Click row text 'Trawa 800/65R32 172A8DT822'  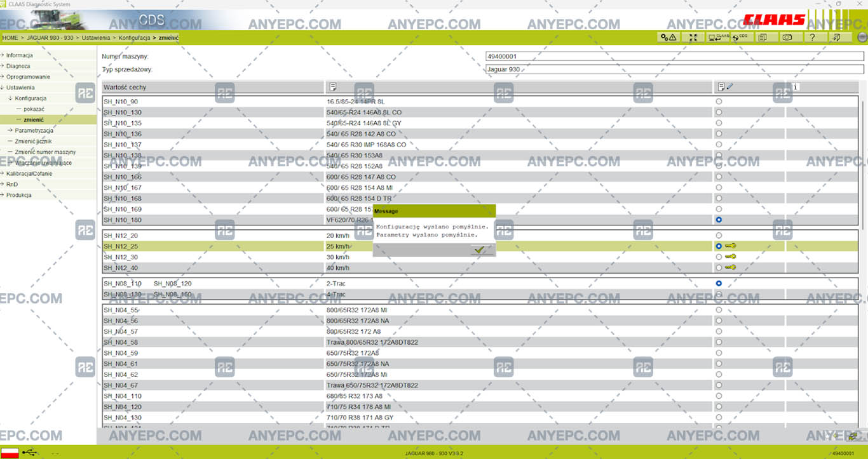coord(372,342)
